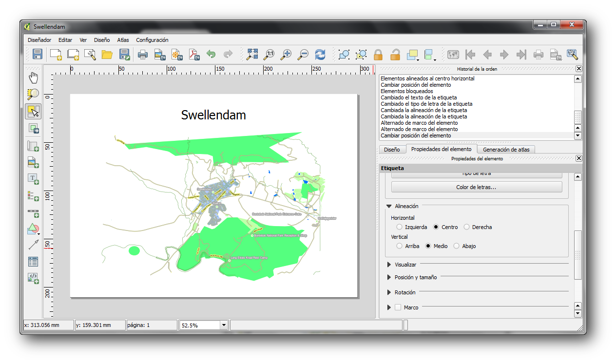
Task: Select the Zoom magnifier tool in sidebar
Action: pyautogui.click(x=33, y=95)
